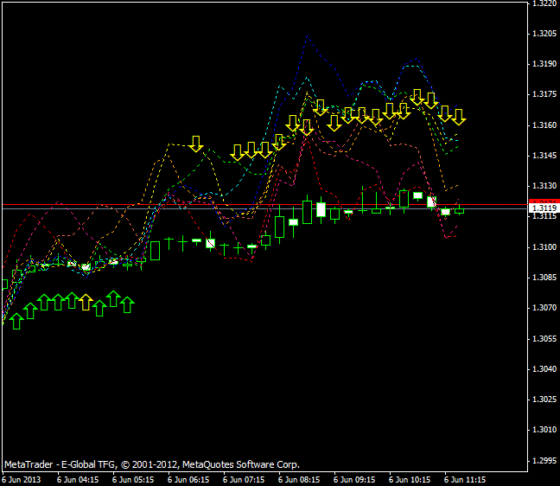
Task: Click the 1.3025 price axis label
Action: tap(545, 399)
